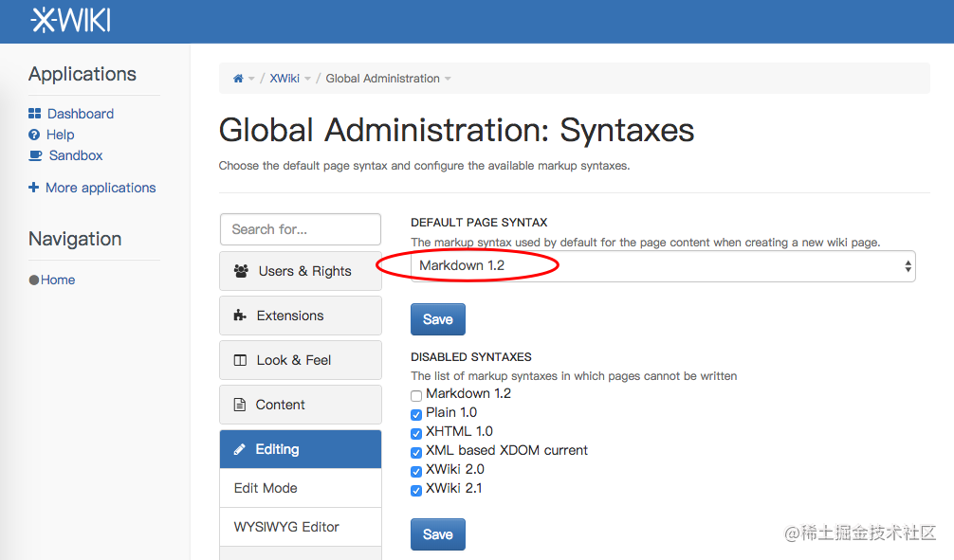This screenshot has width=954, height=560.
Task: Open the Sandbox link
Action: click(76, 155)
